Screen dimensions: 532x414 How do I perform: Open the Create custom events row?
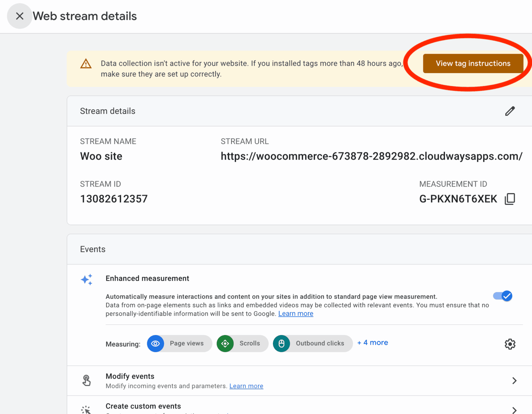click(299, 405)
